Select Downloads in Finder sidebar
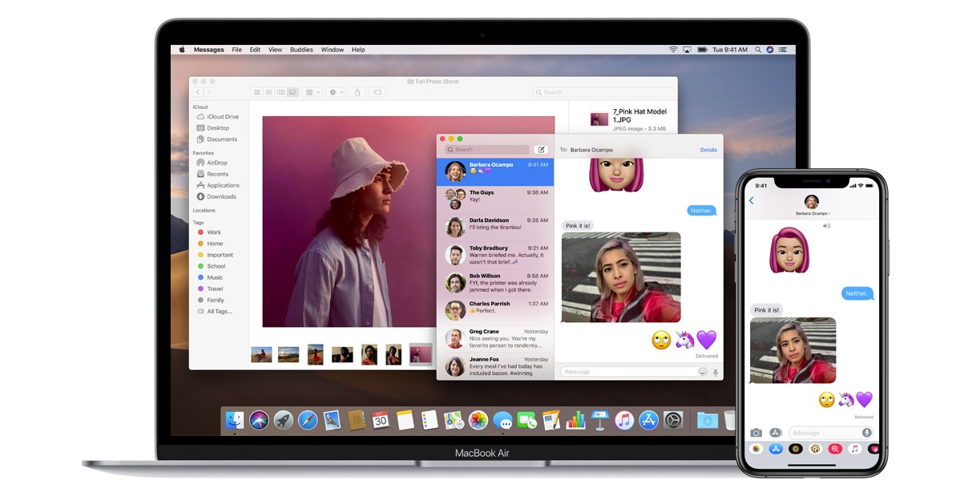The image size is (980, 488). 216,196
